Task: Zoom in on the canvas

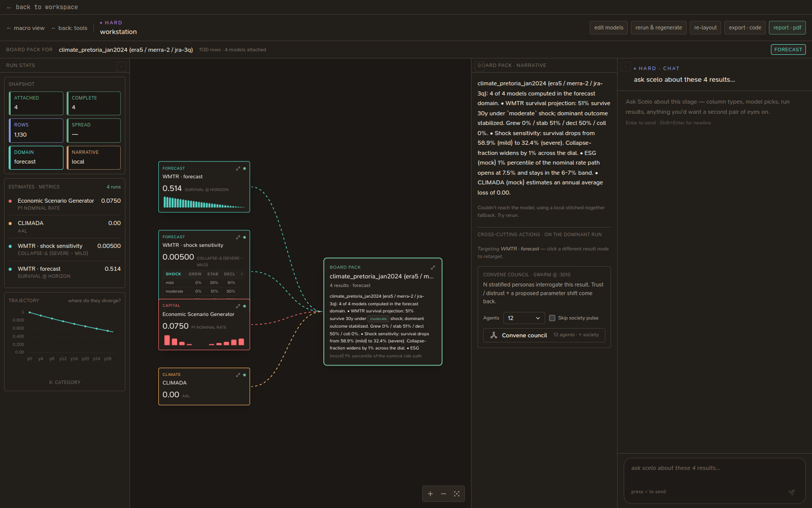Action: [430, 494]
